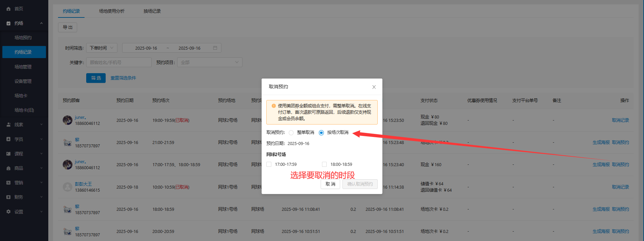Check the 18:00-18:59 time slot
644x241 pixels.
[324, 164]
